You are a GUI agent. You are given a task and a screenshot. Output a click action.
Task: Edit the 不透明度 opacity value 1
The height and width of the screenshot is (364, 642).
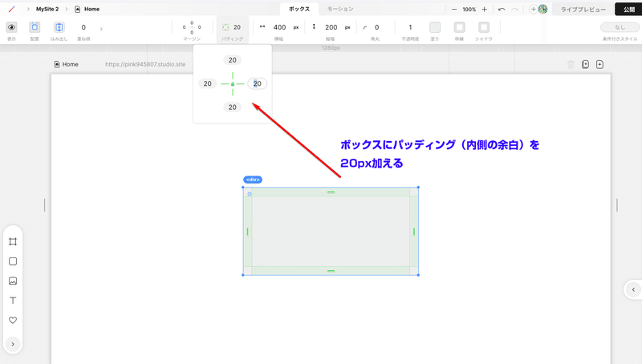tap(410, 27)
